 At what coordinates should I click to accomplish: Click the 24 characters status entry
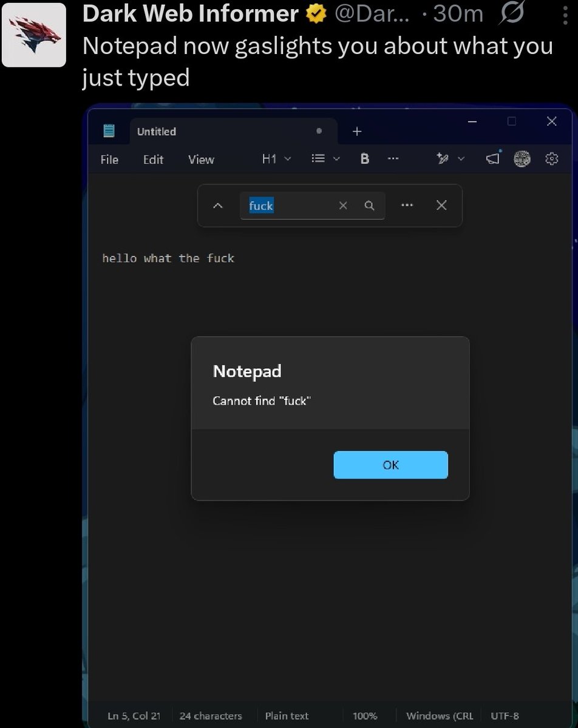(x=211, y=716)
